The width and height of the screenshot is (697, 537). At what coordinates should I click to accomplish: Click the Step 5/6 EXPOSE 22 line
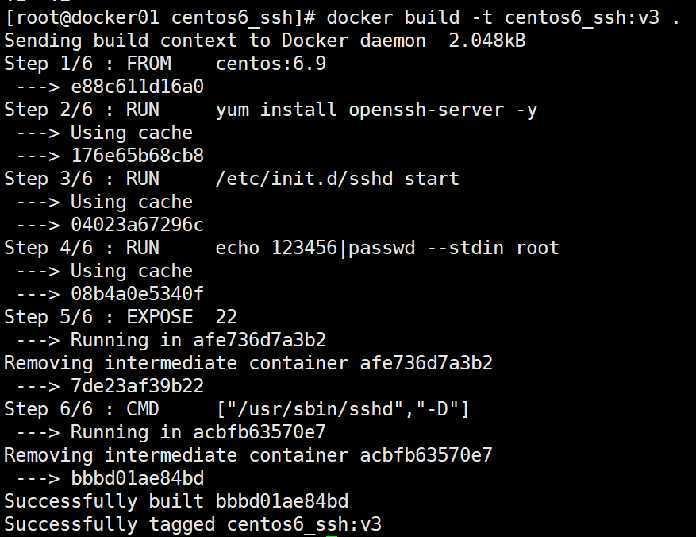pyautogui.click(x=120, y=317)
